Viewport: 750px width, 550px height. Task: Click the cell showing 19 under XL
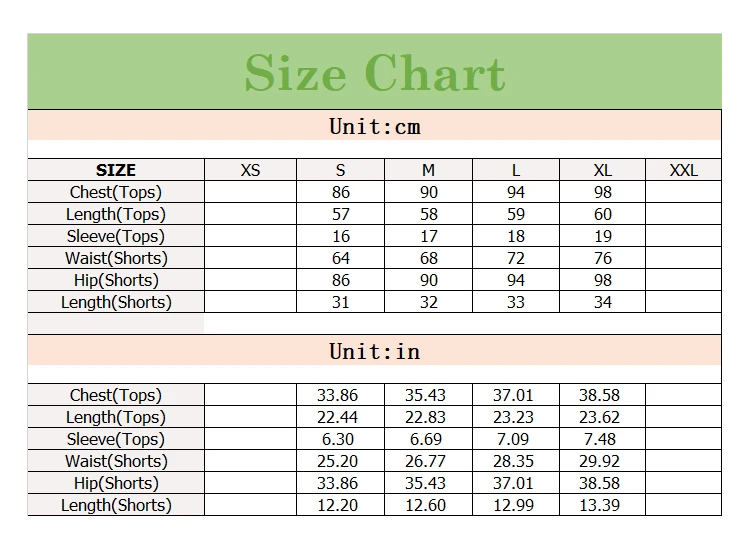coord(603,236)
